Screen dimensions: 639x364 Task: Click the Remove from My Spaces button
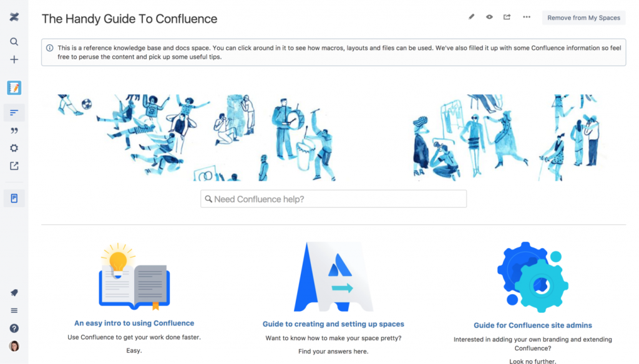[583, 18]
